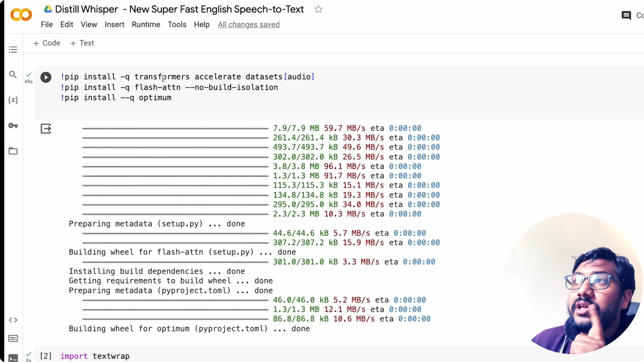Viewport: 644px width, 362px height.
Task: Run the pip install cell
Action: (46, 77)
